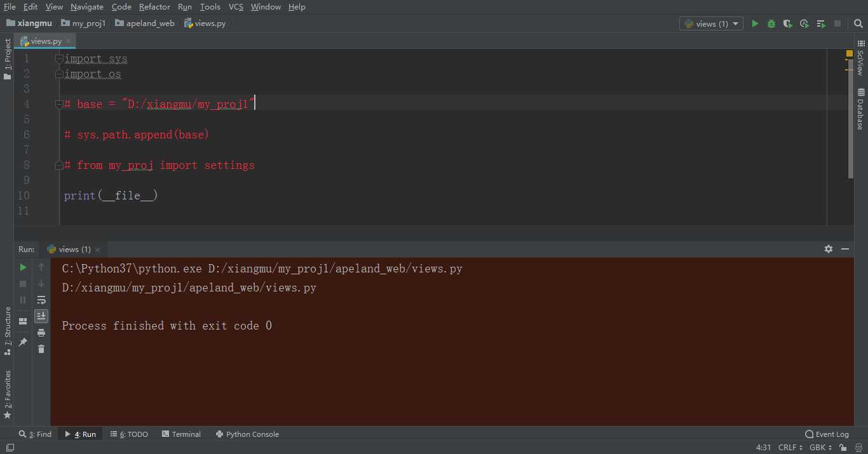Toggle tool window bars icon in status bar corner
The height and width of the screenshot is (454, 868).
(10, 448)
